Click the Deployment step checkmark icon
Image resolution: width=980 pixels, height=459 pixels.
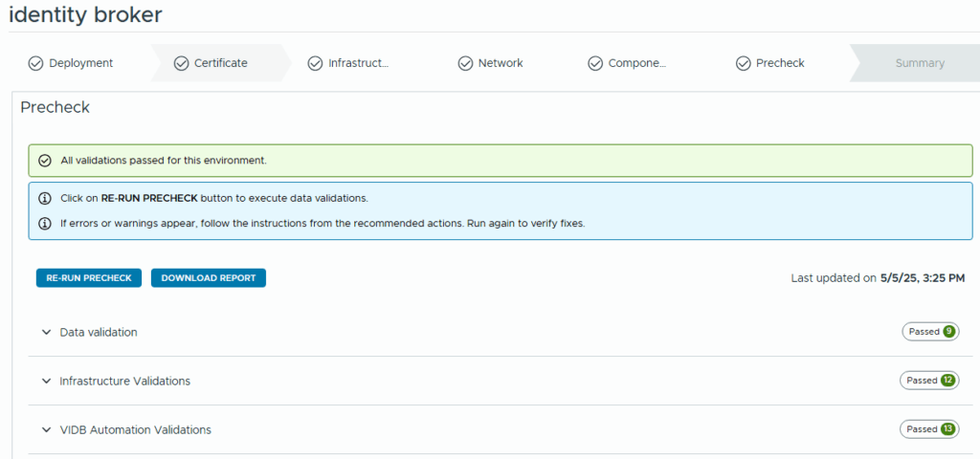pyautogui.click(x=35, y=63)
